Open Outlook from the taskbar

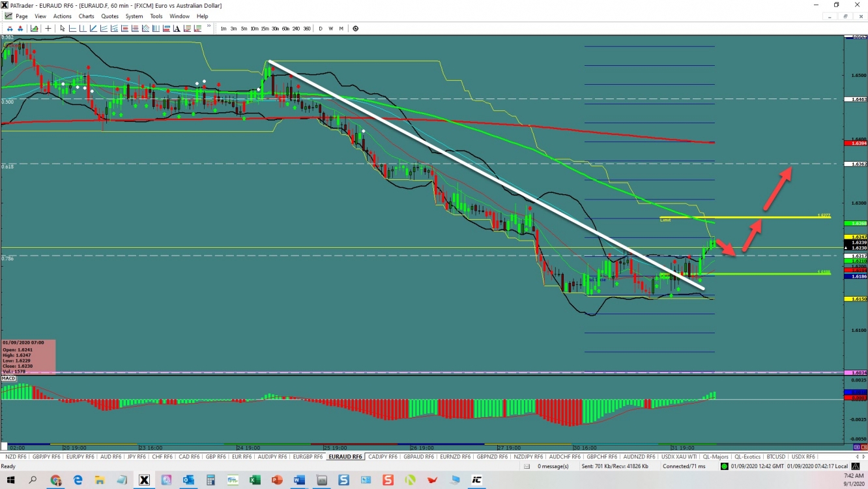point(188,481)
